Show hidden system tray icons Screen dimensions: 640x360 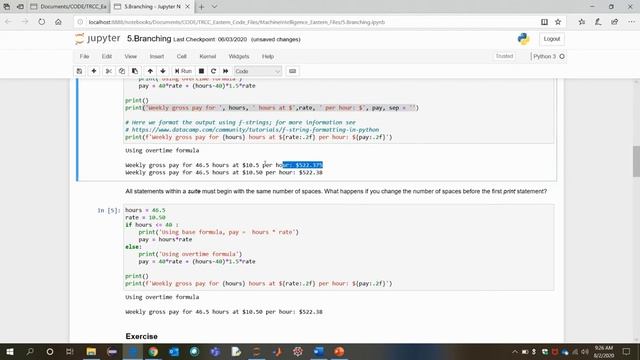(x=515, y=351)
